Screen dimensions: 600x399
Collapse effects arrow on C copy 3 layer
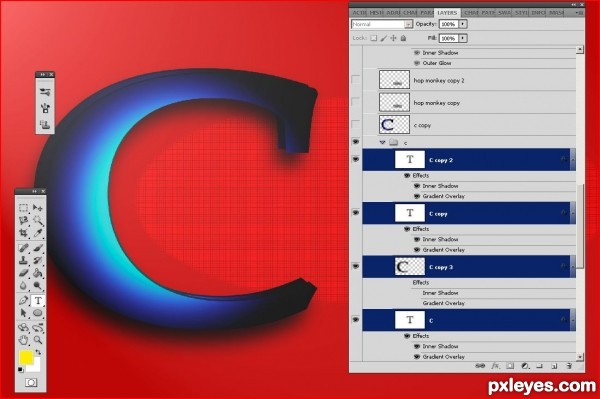(x=572, y=267)
